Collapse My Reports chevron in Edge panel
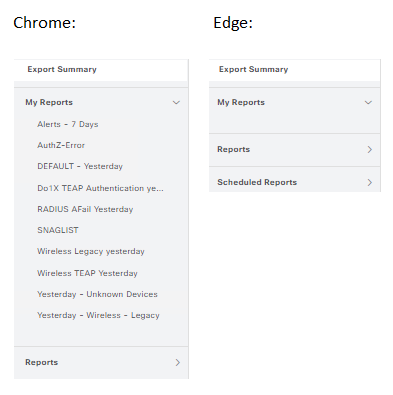This screenshot has height=395, width=393. (368, 102)
